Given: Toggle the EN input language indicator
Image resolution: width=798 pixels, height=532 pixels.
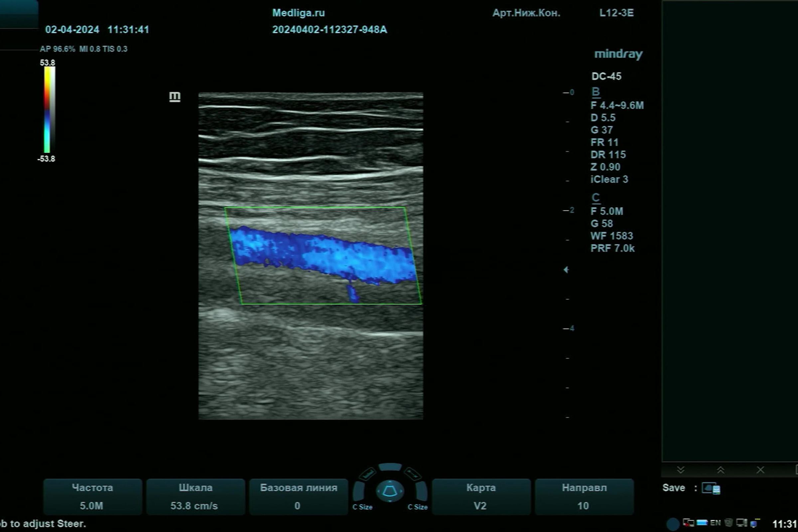Looking at the screenshot, I should click(x=715, y=523).
